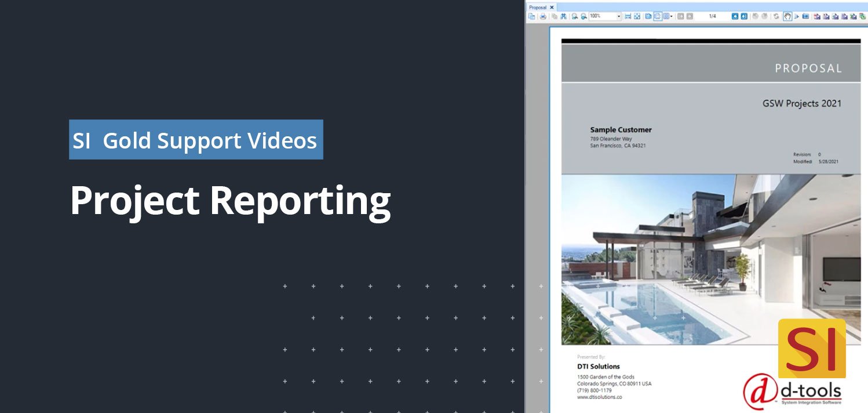Select the Fit Width view icon
The width and height of the screenshot is (868, 413).
click(628, 16)
